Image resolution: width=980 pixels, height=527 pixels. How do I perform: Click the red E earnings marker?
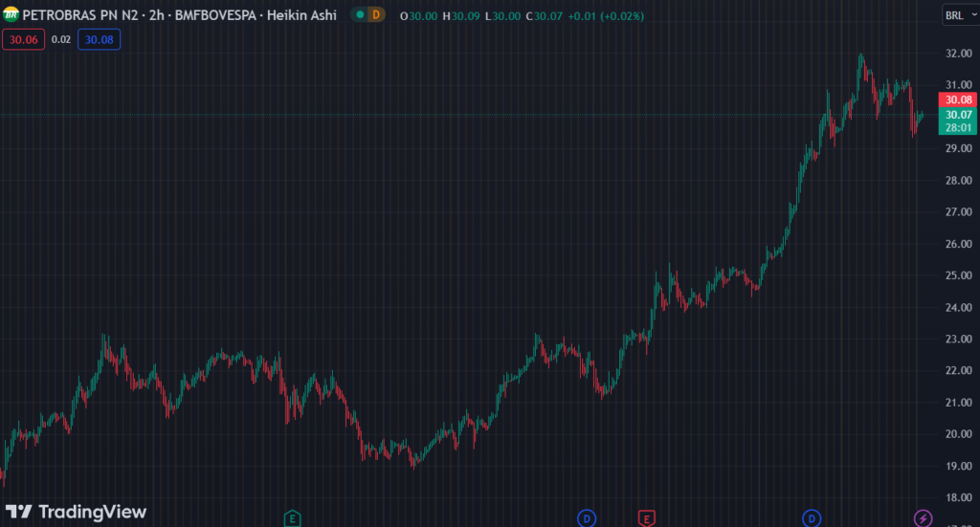pyautogui.click(x=646, y=518)
